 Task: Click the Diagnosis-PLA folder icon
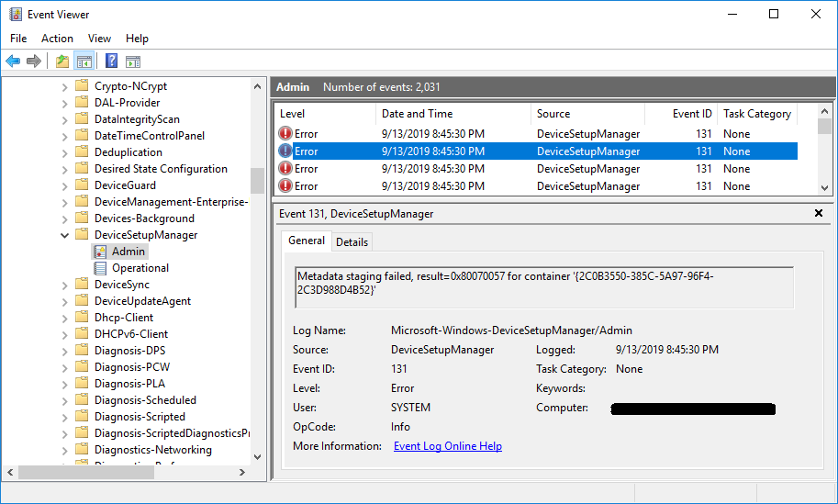[82, 383]
